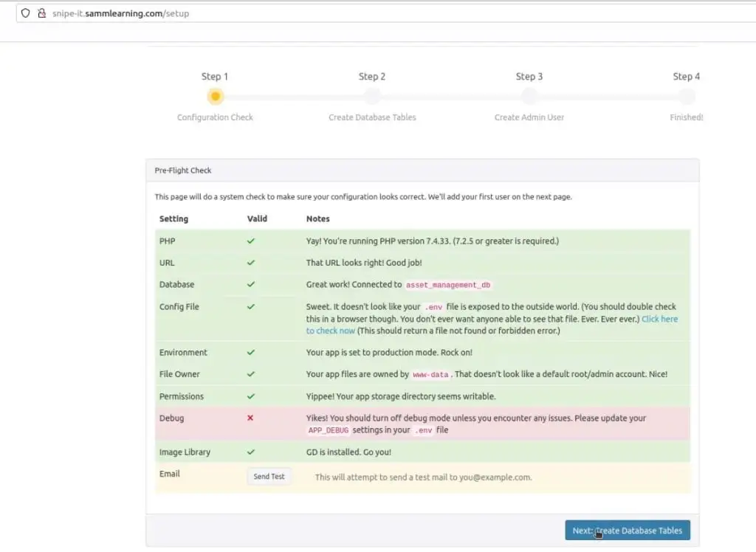Click the green checkmark in Image Library row
The height and width of the screenshot is (552, 756).
tap(251, 452)
